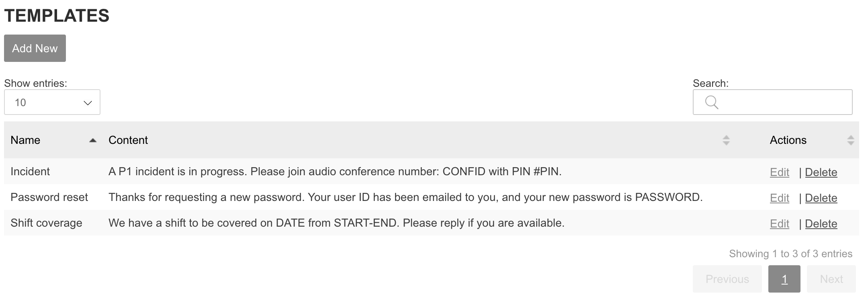Click the search magnifier icon
The width and height of the screenshot is (868, 299).
click(x=711, y=102)
